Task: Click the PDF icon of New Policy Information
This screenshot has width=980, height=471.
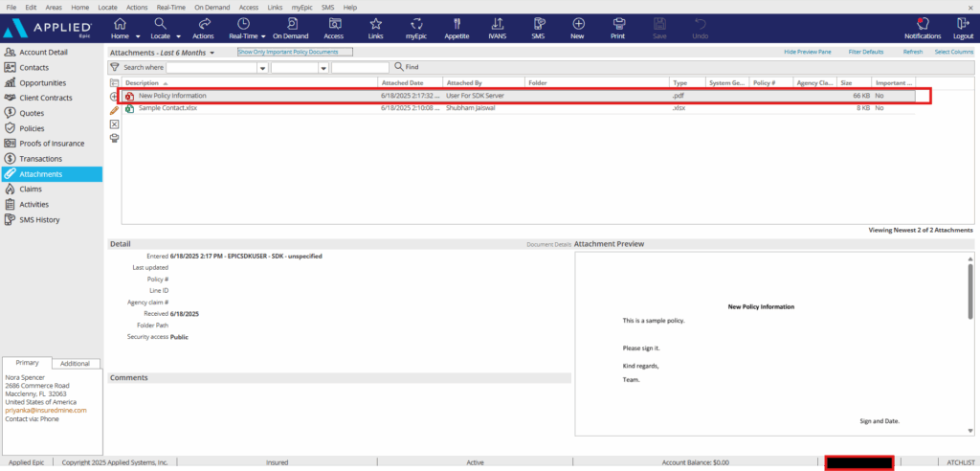Action: click(130, 96)
